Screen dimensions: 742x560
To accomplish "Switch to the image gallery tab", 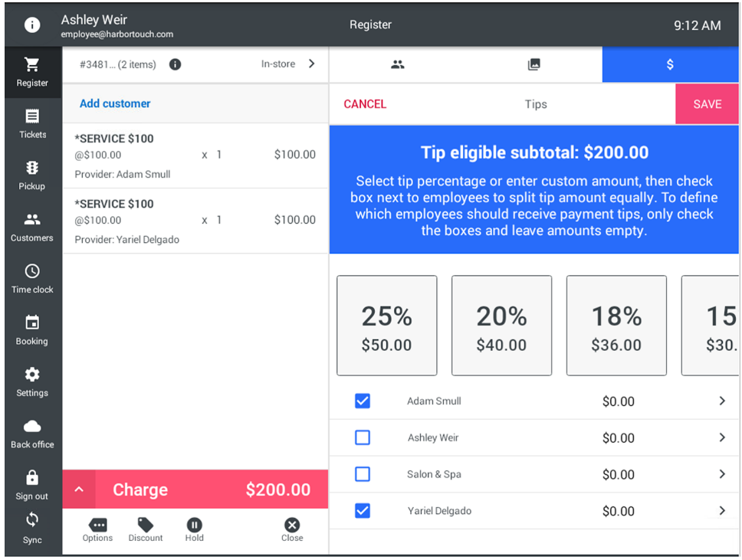I will click(534, 65).
